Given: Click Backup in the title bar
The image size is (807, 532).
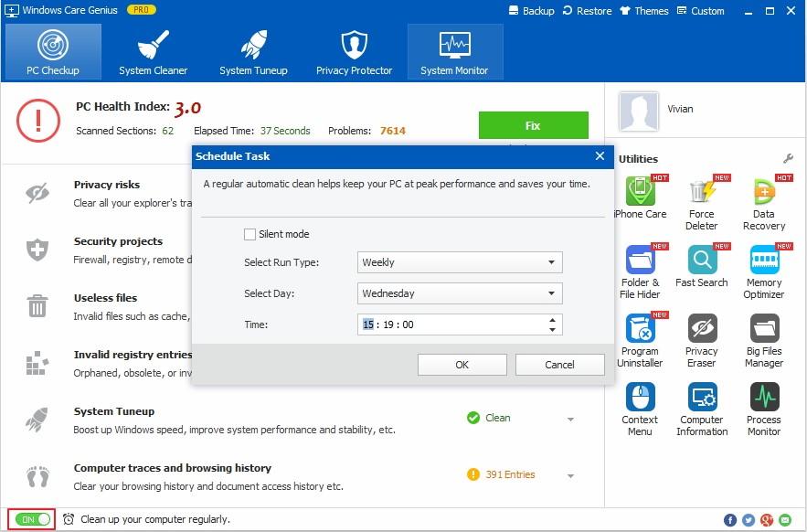Looking at the screenshot, I should [531, 11].
